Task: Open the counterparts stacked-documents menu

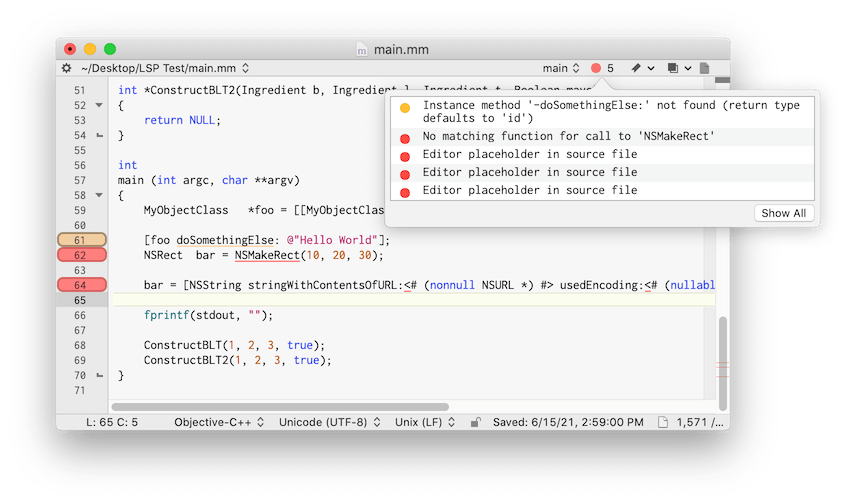Action: click(678, 68)
